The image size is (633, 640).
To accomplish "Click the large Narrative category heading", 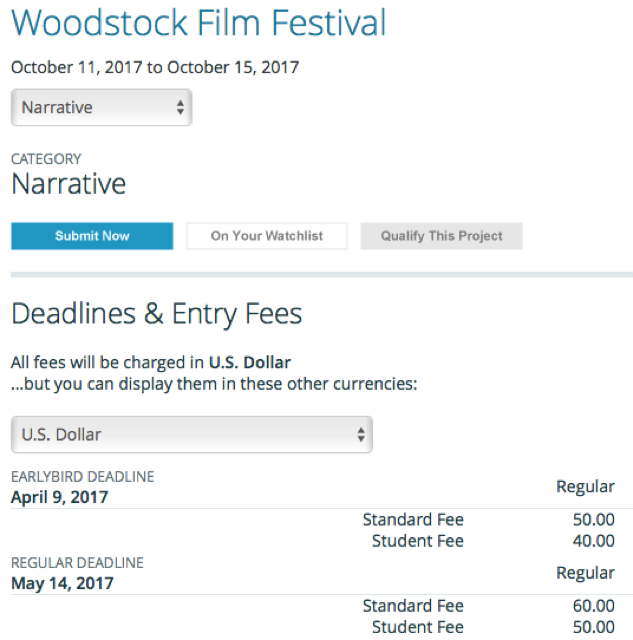I will (68, 184).
